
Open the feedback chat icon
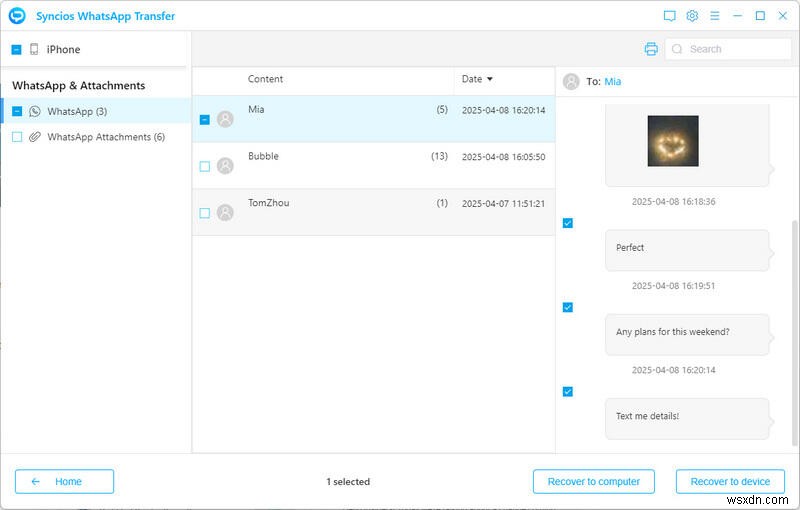[669, 16]
